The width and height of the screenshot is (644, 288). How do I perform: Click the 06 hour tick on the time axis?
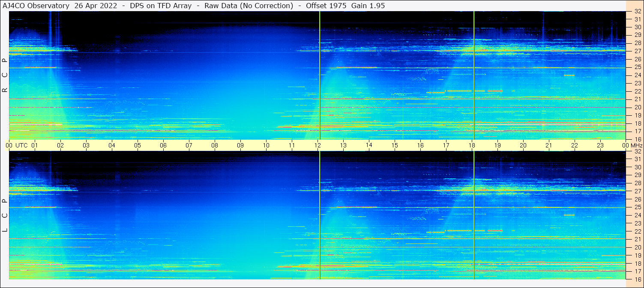tap(163, 145)
